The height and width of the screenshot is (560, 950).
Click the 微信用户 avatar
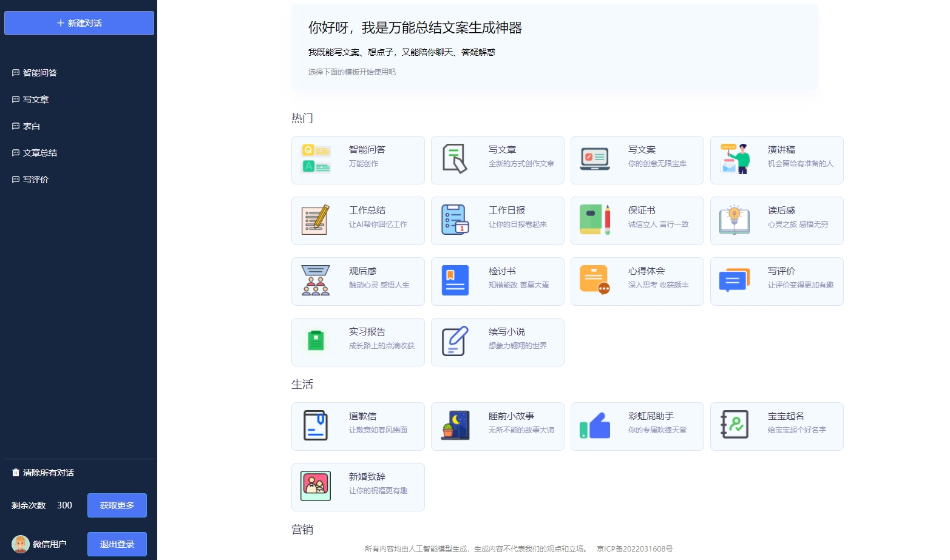click(21, 544)
